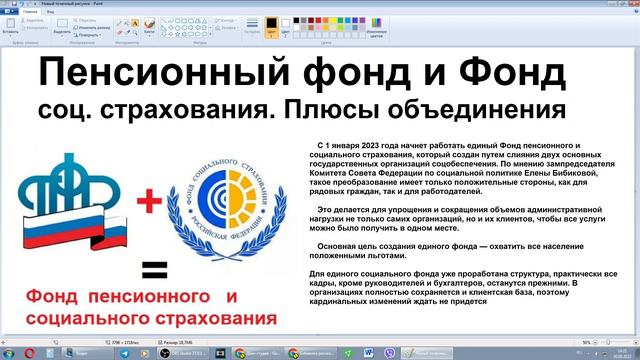Click the Copy (Копировать) button
The width and height of the screenshot is (640, 360).
[x=35, y=28]
